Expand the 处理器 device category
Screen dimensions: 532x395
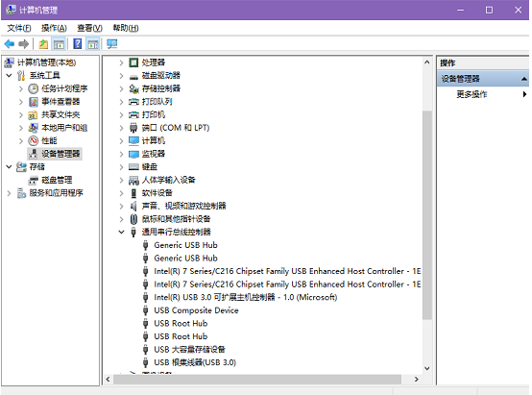click(x=121, y=62)
